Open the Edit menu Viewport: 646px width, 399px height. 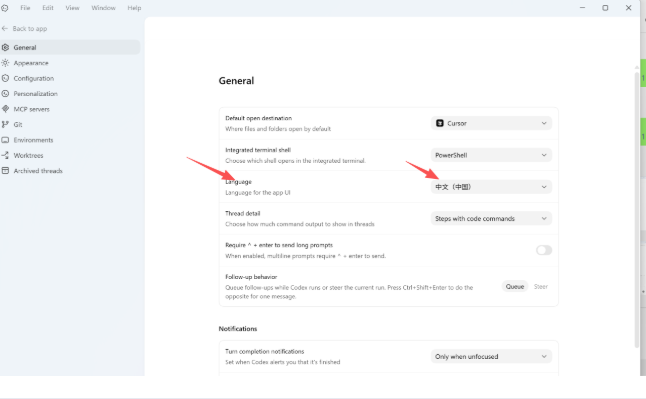click(x=48, y=8)
